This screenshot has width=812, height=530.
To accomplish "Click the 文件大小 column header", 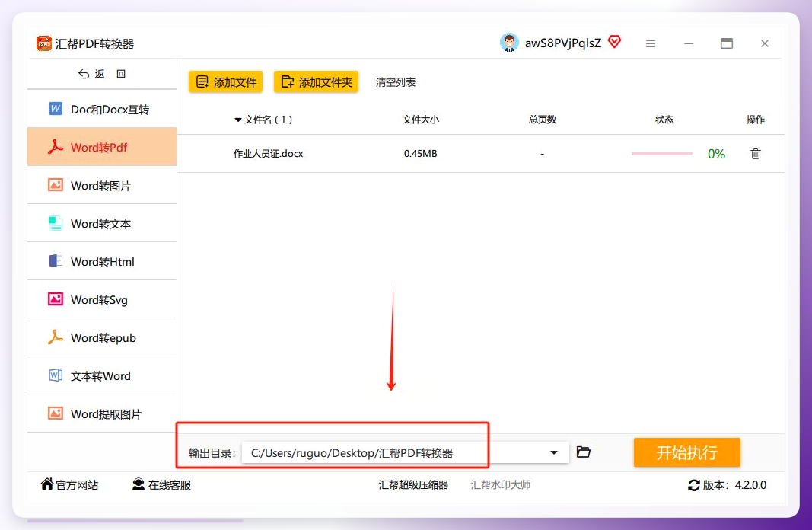I will click(421, 120).
